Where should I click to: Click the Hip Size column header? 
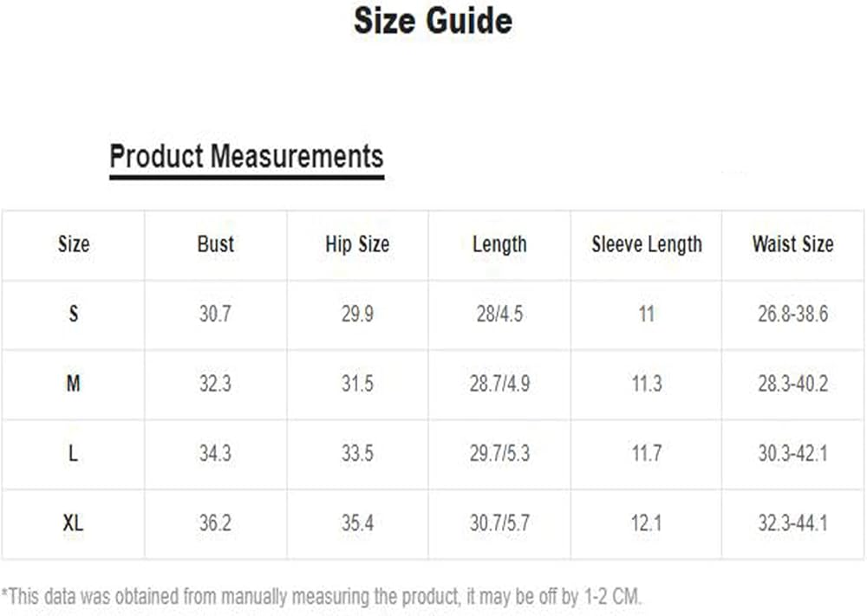tap(357, 244)
